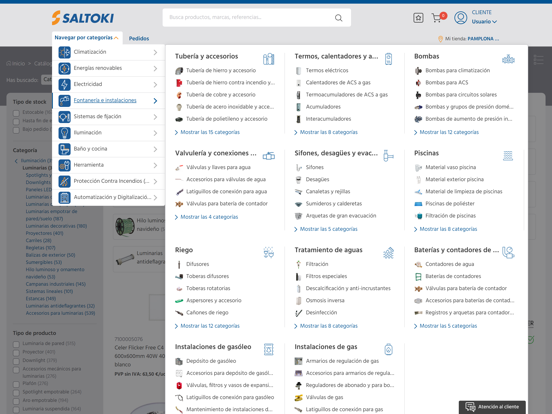The image size is (552, 414).
Task: Click Automatización y Digitalización icon
Action: (64, 197)
